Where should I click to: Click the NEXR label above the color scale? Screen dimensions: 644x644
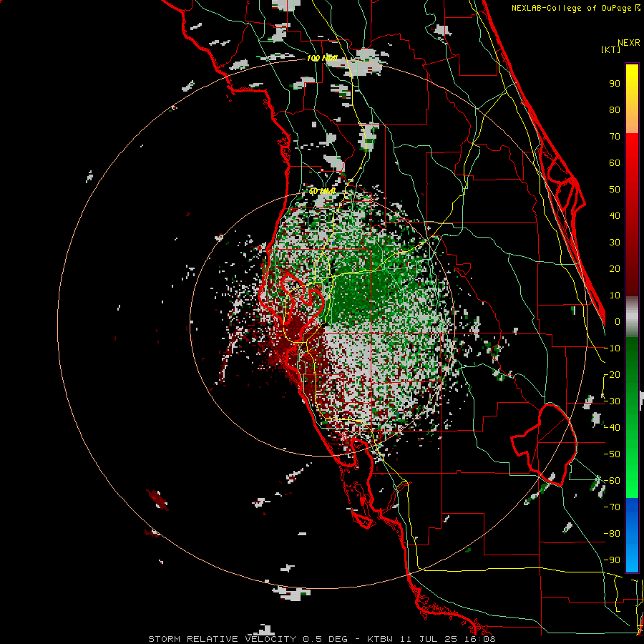629,43
